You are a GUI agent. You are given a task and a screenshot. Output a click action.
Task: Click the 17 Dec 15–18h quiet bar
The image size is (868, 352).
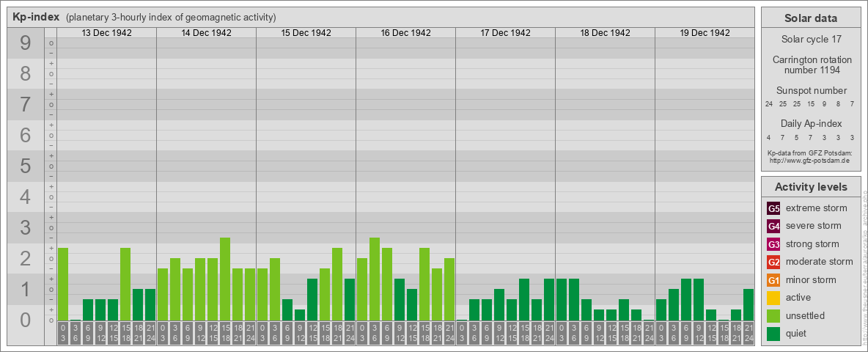coord(524,299)
